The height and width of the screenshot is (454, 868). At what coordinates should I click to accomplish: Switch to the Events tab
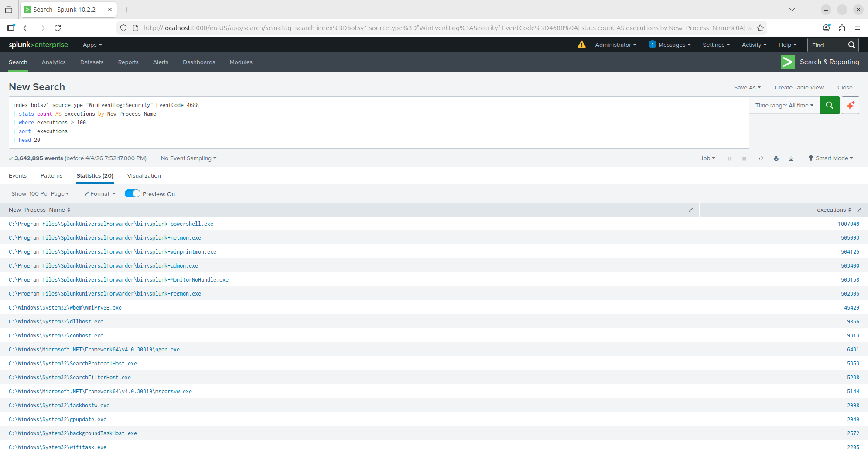tap(17, 176)
